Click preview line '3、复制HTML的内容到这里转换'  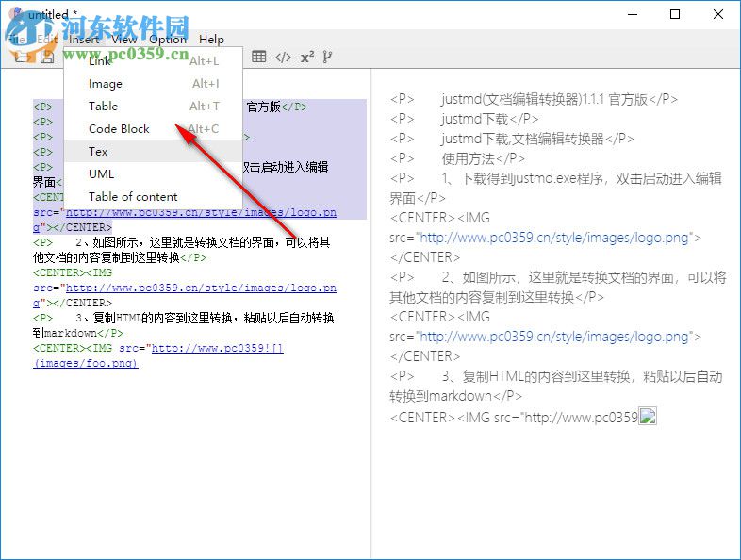coord(556,377)
